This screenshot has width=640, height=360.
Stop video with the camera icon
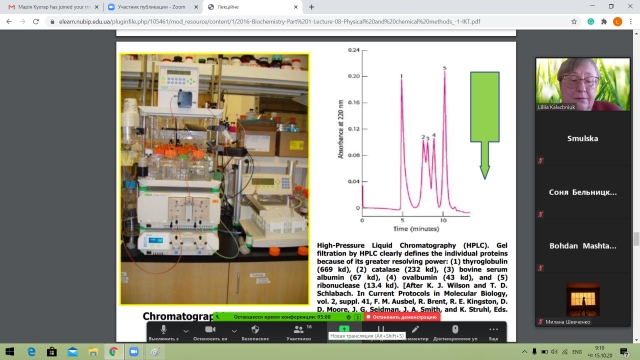click(210, 332)
